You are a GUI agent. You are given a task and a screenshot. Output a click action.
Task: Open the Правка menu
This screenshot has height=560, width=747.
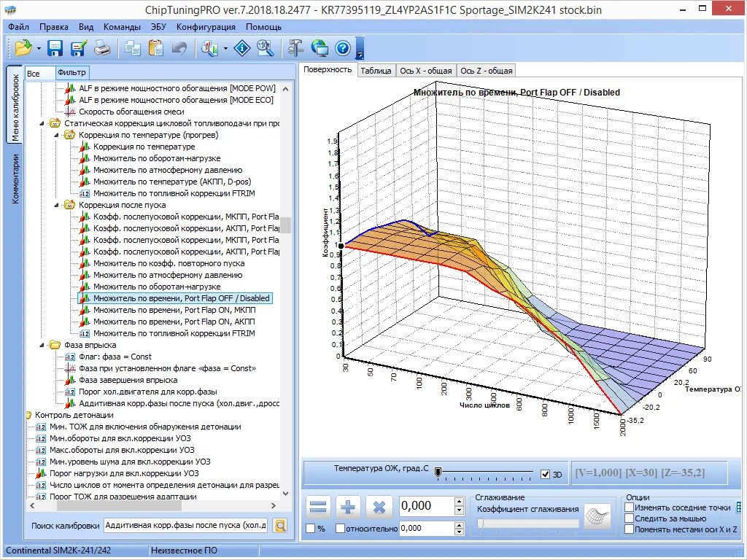coord(53,27)
